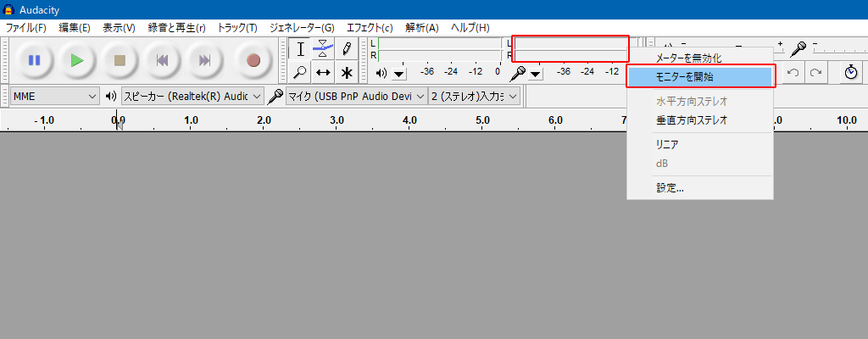Start recording with the red Record button
The image size is (868, 339).
coord(253,60)
